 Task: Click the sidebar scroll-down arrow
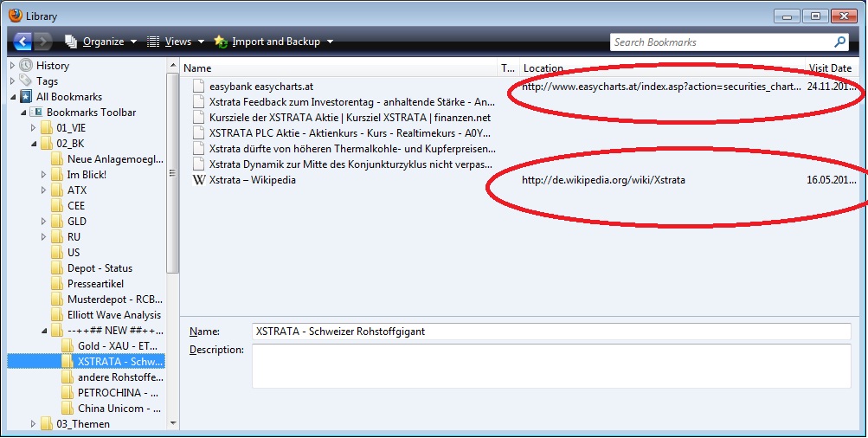pos(173,423)
